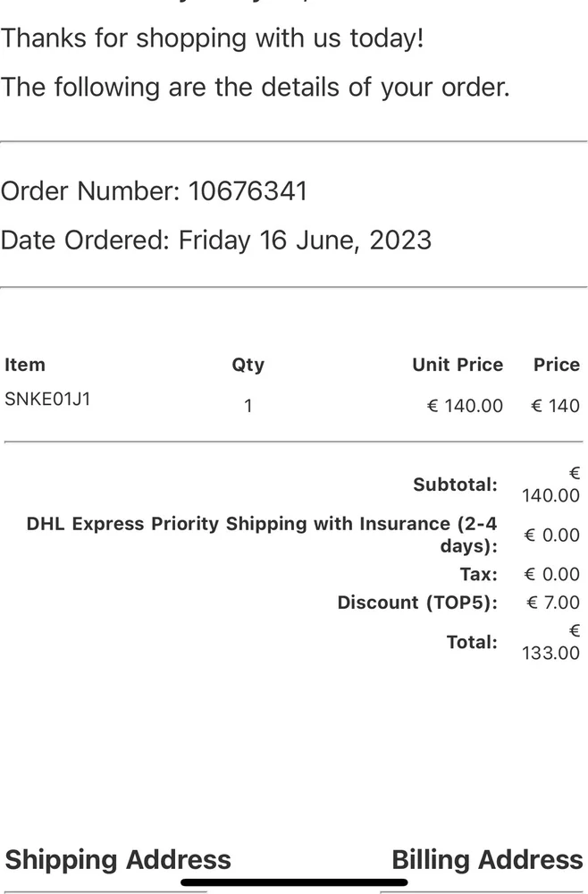Tap the 133.00 total amount
The image size is (588, 894).
point(550,653)
